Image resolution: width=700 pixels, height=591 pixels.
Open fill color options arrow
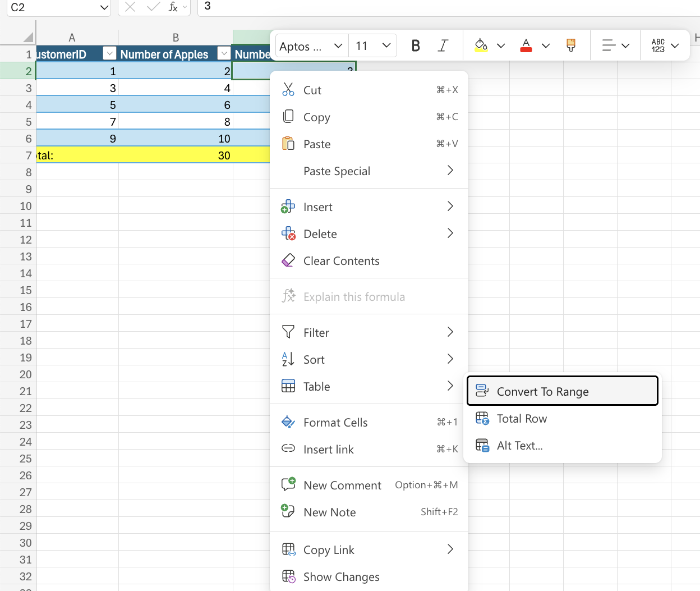501,45
